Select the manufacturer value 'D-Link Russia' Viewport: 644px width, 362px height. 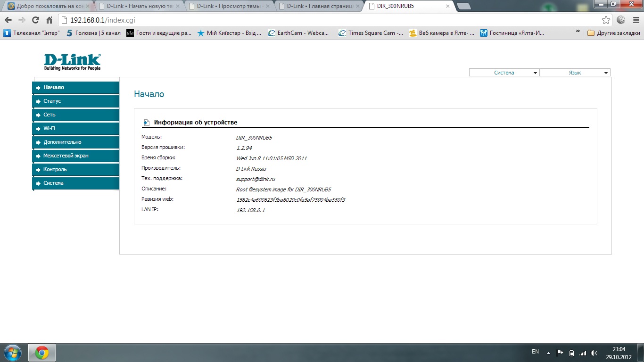click(251, 169)
